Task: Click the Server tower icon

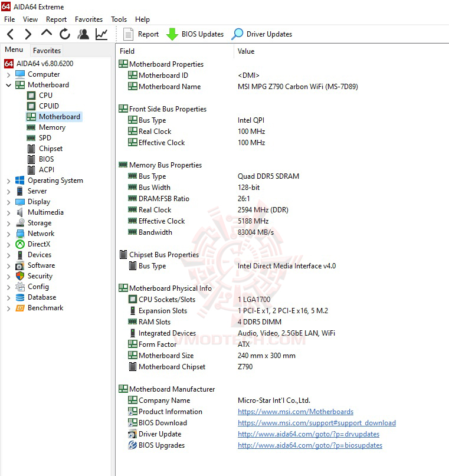Action: coord(19,191)
